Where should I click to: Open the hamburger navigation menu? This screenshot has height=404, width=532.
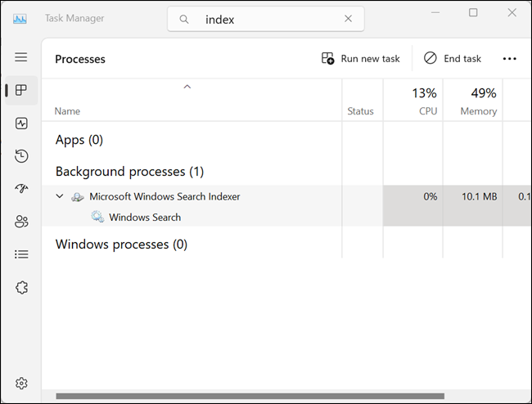pyautogui.click(x=21, y=57)
